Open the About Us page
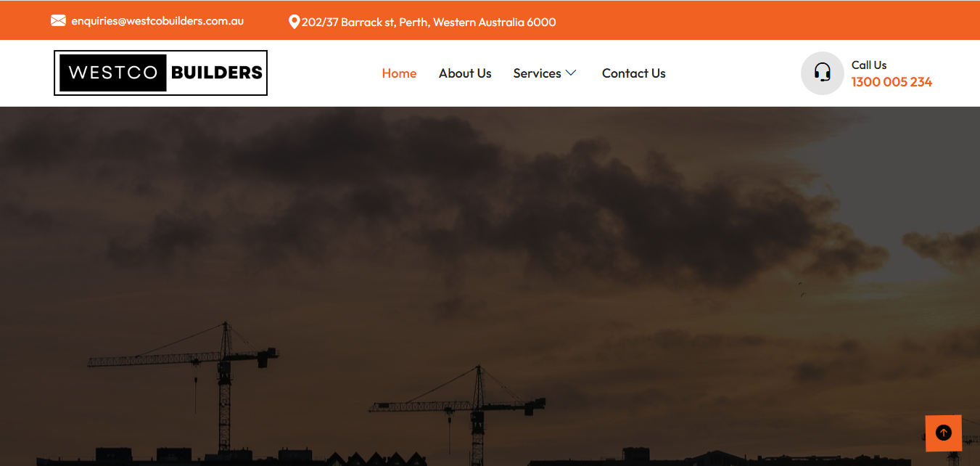This screenshot has width=980, height=466. pyautogui.click(x=465, y=73)
